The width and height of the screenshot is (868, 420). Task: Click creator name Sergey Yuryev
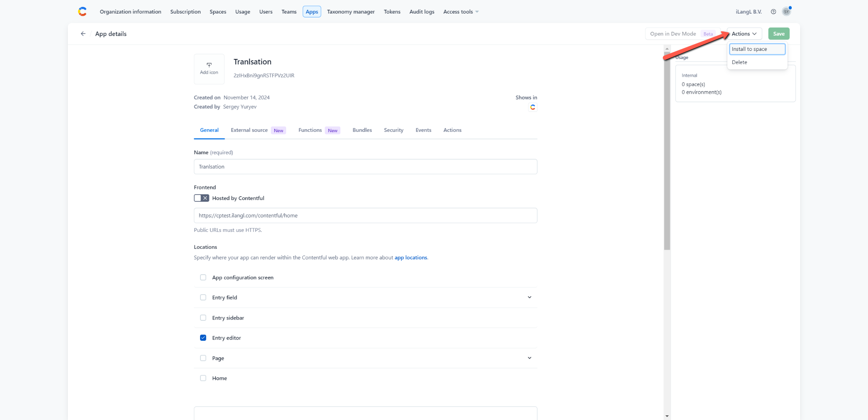[x=239, y=107]
